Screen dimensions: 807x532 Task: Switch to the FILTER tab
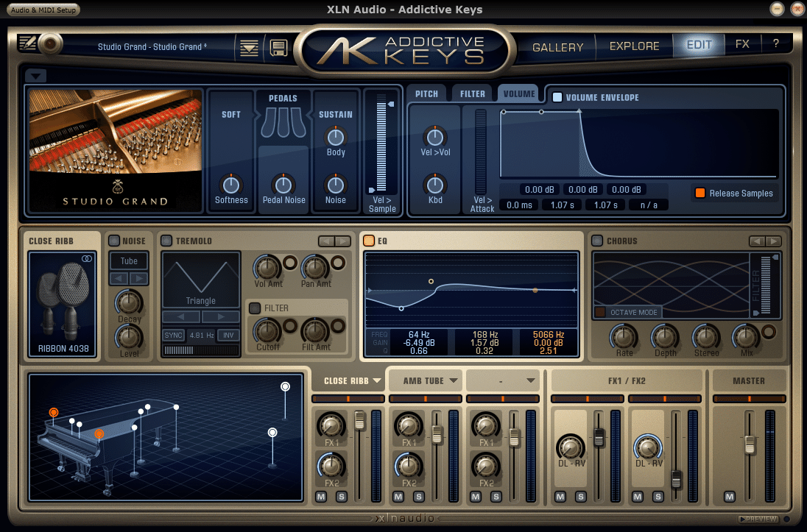(473, 93)
